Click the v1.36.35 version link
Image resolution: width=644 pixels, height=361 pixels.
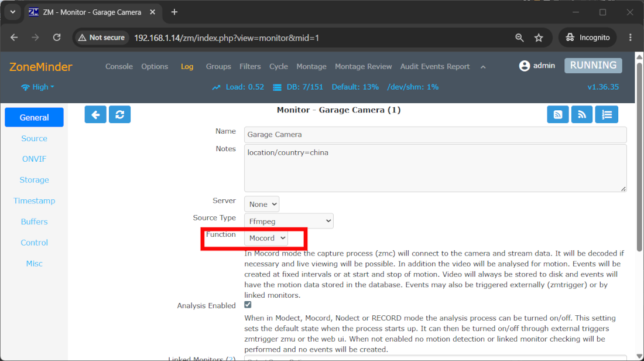(603, 87)
